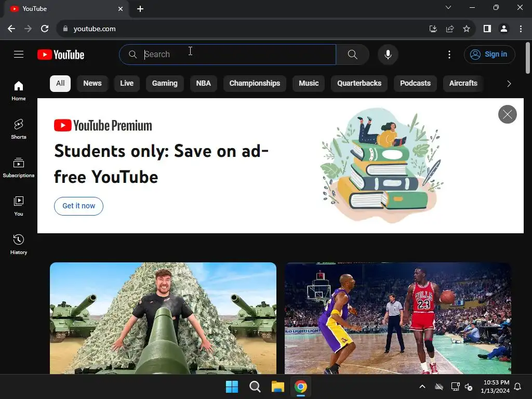Share this page using the share icon
This screenshot has width=532, height=399.
(450, 29)
